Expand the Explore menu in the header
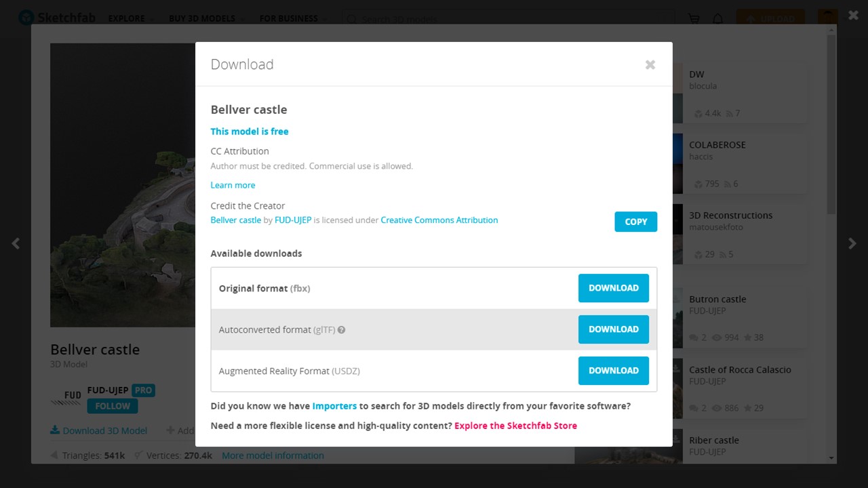This screenshot has height=488, width=868. pyautogui.click(x=131, y=19)
